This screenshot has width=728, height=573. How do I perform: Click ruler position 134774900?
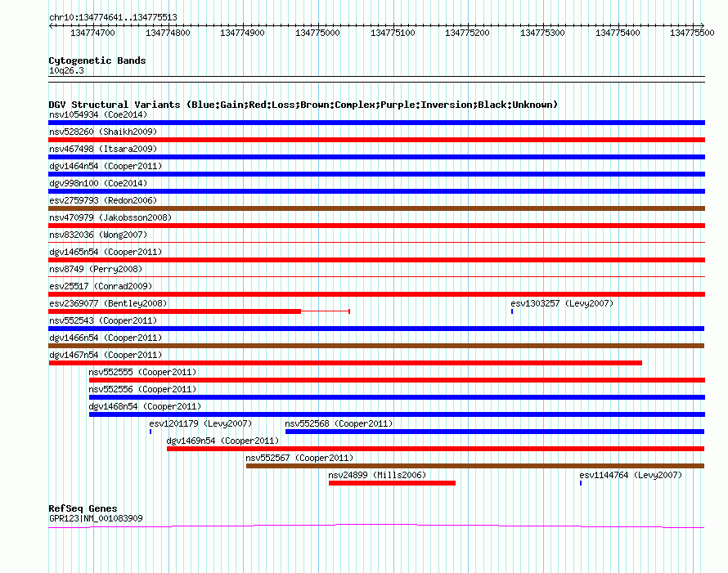point(242,33)
